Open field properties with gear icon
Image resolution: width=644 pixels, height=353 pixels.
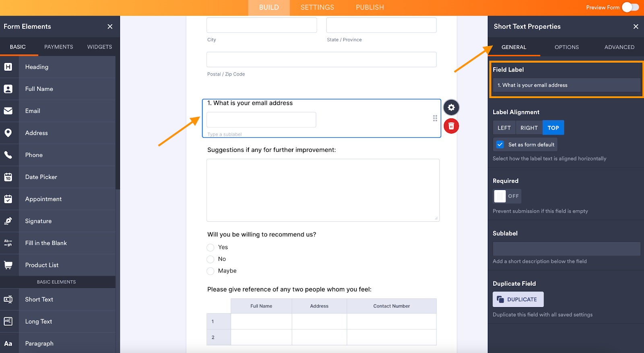pos(451,107)
